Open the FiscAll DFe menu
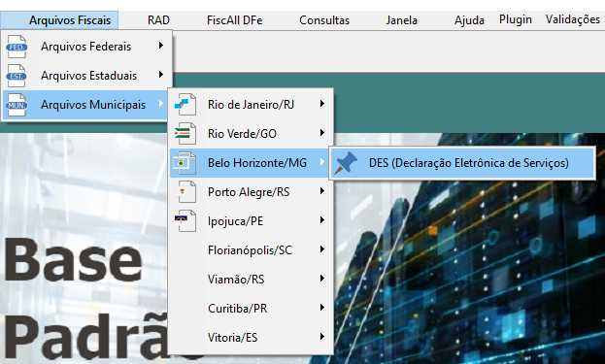605x364 pixels. click(x=235, y=20)
